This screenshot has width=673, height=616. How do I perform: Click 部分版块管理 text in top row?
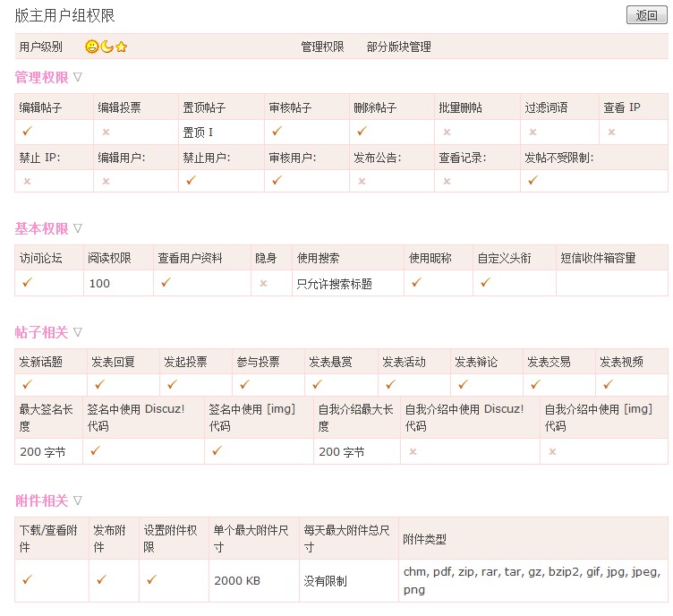398,47
